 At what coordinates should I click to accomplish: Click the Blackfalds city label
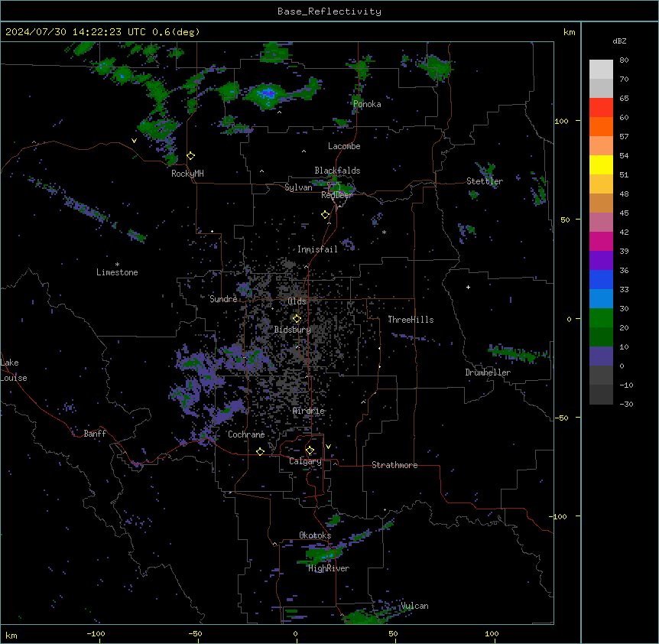[x=337, y=171]
